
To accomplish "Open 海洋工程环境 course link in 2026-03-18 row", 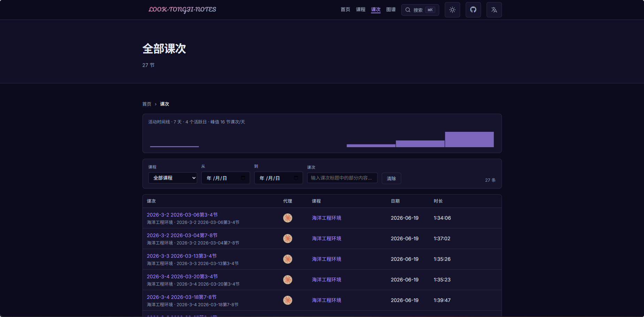I will pyautogui.click(x=326, y=300).
